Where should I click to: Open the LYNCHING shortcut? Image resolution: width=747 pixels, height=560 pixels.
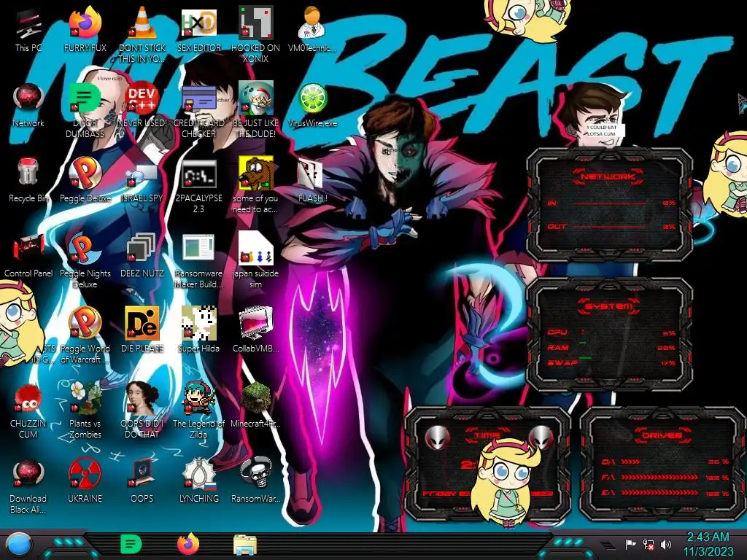click(x=198, y=481)
